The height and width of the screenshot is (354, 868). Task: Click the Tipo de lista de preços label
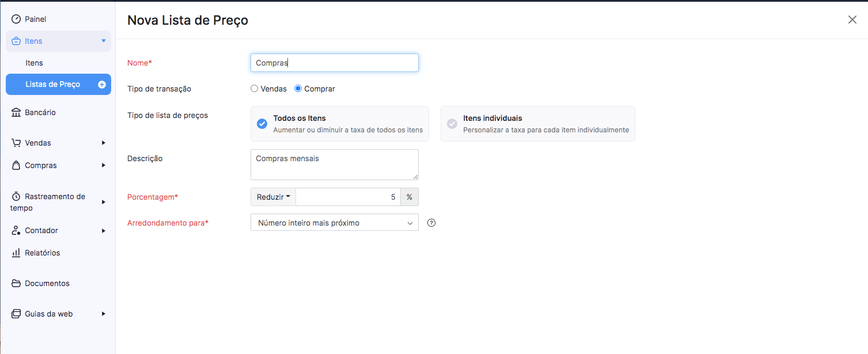pyautogui.click(x=168, y=115)
